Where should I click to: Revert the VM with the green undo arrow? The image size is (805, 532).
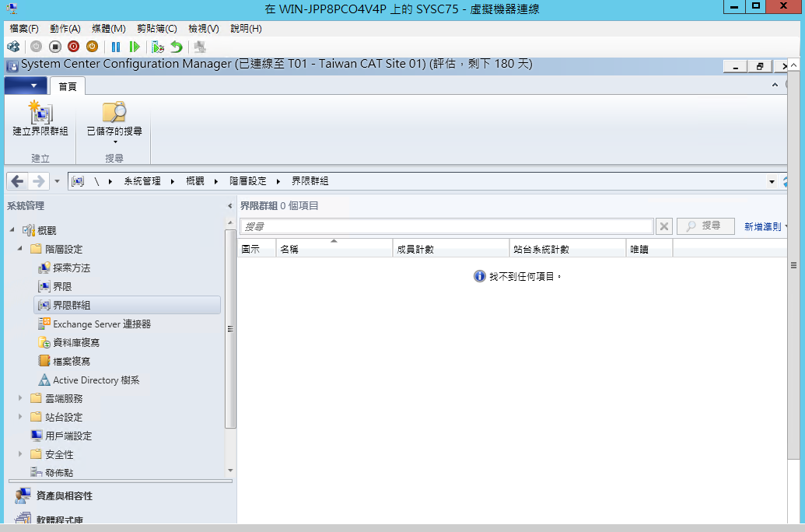(x=177, y=47)
